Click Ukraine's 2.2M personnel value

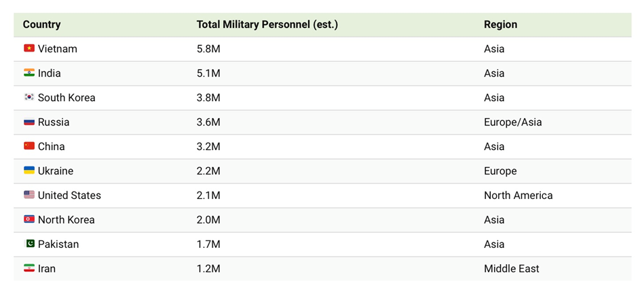(208, 171)
